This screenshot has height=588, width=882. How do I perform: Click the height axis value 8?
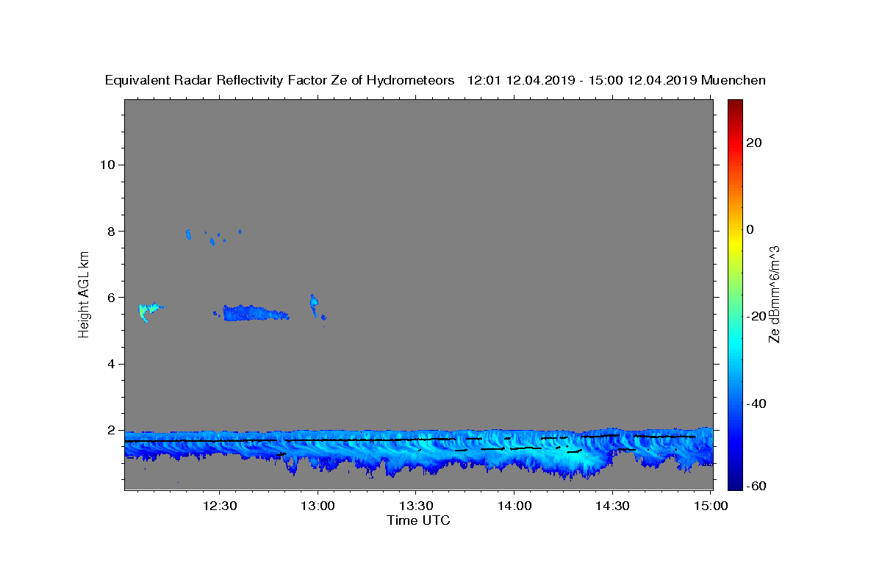pyautogui.click(x=112, y=231)
